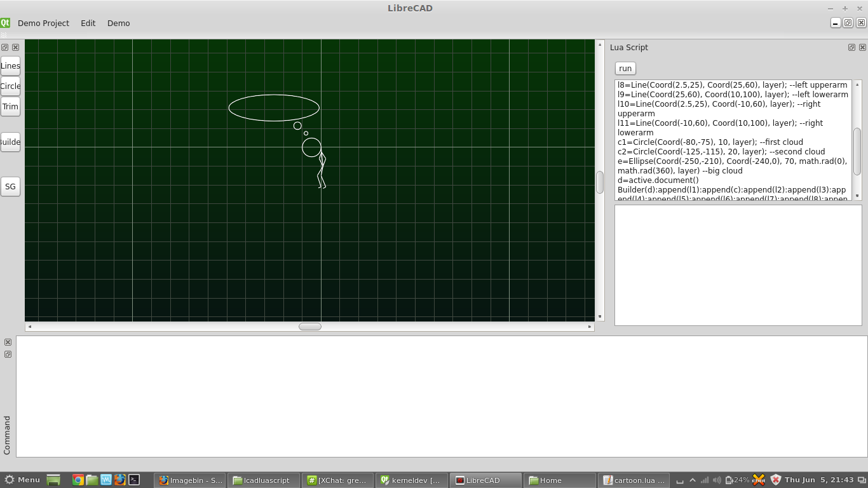Image resolution: width=868 pixels, height=488 pixels.
Task: Click the canvas scrollbar up arrow
Action: click(x=599, y=44)
